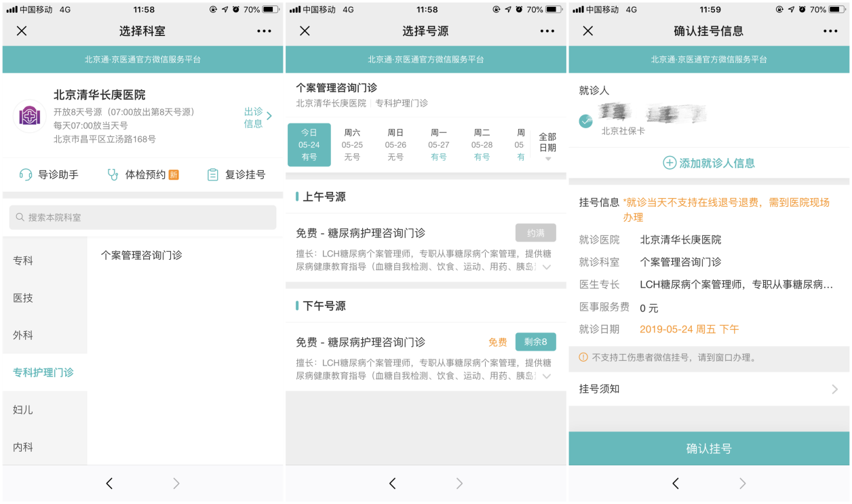Go back using arrow on 确认挂号信息 screen
The image size is (852, 504).
(x=676, y=483)
